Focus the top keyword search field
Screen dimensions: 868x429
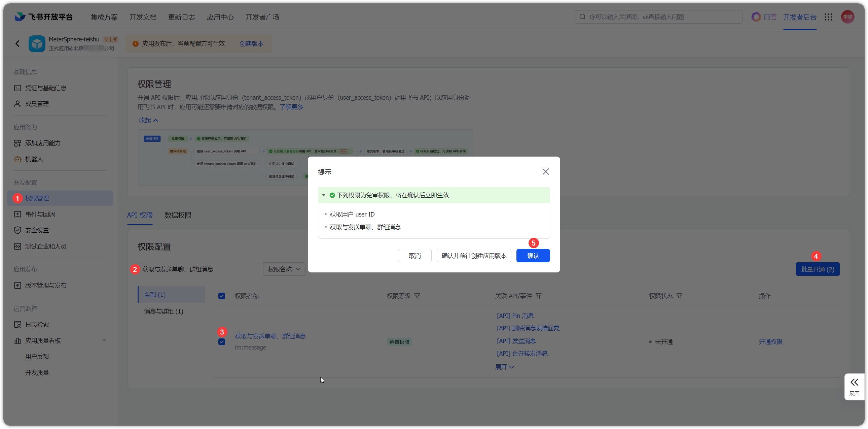658,17
